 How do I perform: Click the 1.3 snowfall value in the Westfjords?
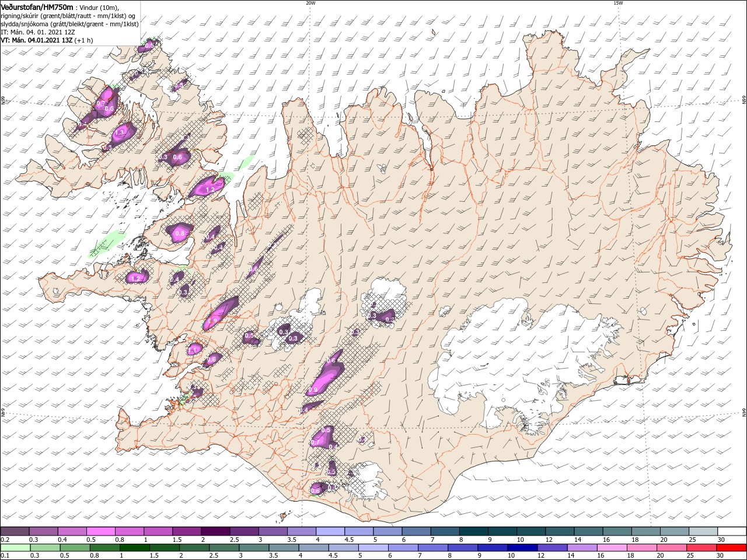click(x=120, y=133)
